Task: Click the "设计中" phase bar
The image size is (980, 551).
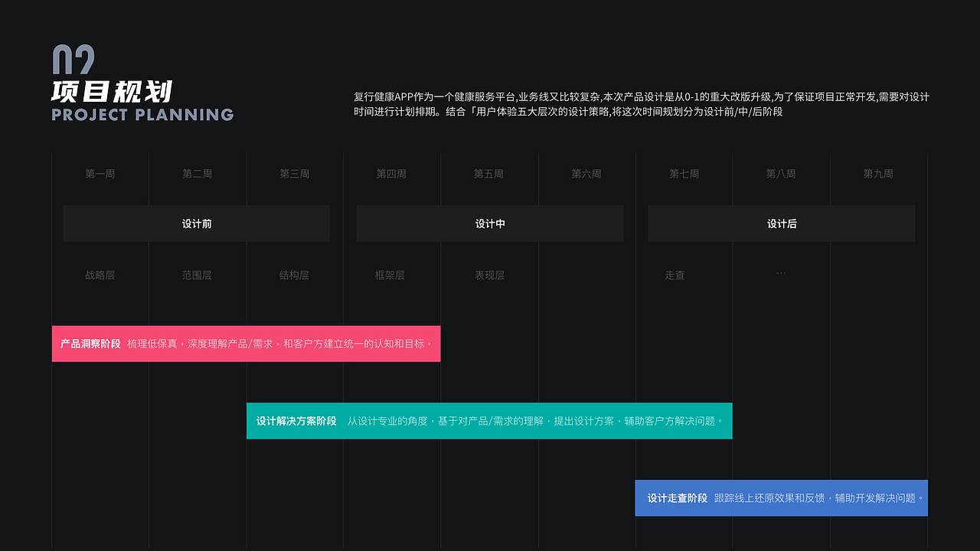Action: [490, 223]
